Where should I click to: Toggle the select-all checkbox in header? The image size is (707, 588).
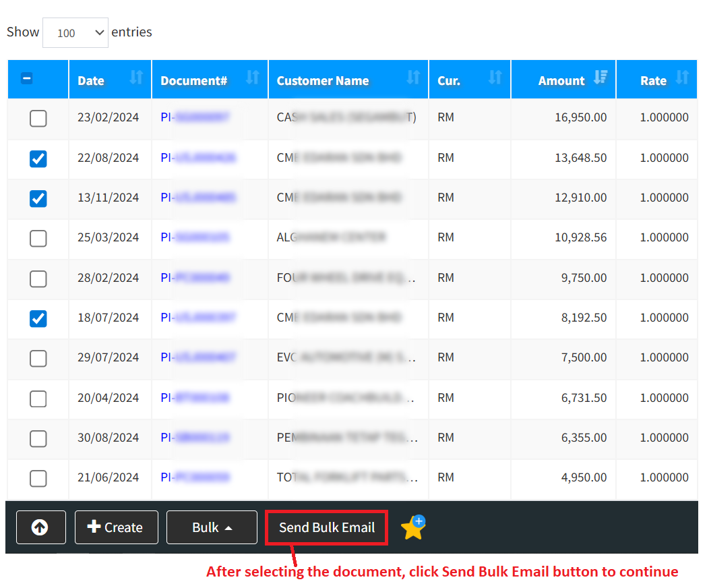[x=27, y=79]
